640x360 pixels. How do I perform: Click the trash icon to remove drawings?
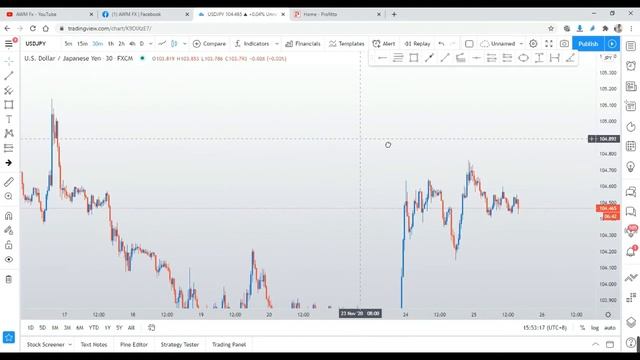(x=9, y=279)
